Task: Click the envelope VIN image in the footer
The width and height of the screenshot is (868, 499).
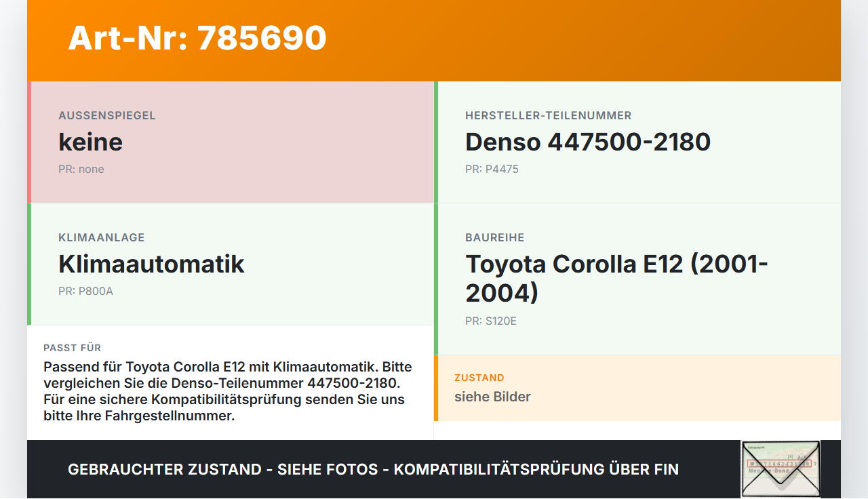Action: click(x=781, y=469)
